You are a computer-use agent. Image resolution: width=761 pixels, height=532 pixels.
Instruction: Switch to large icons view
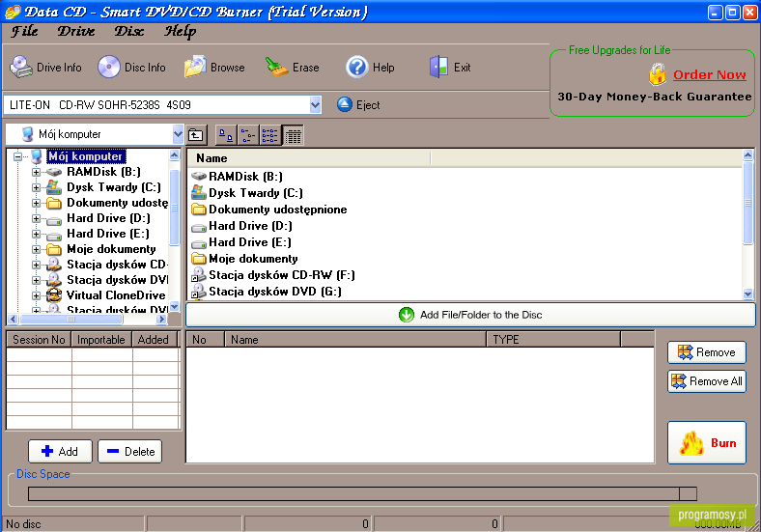(226, 135)
